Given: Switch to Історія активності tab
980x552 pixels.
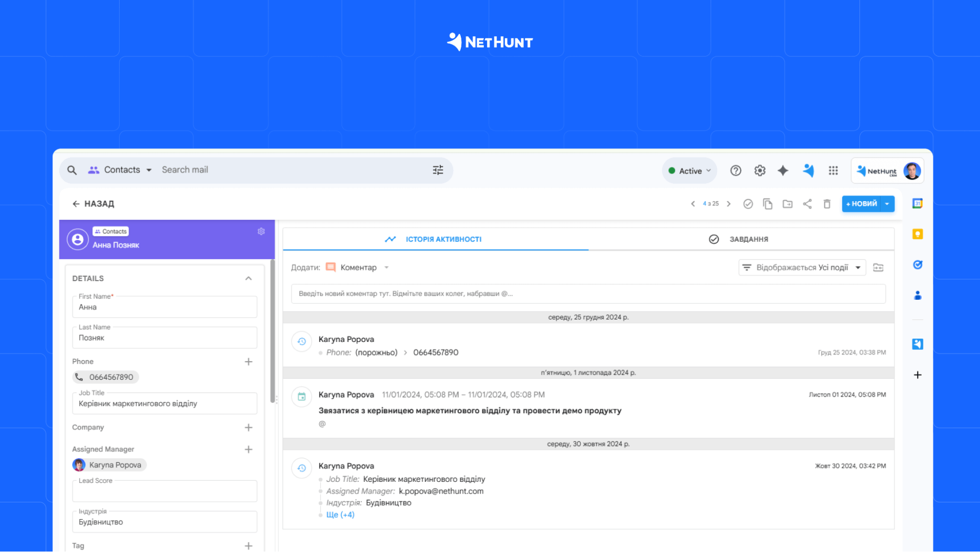Looking at the screenshot, I should click(435, 239).
